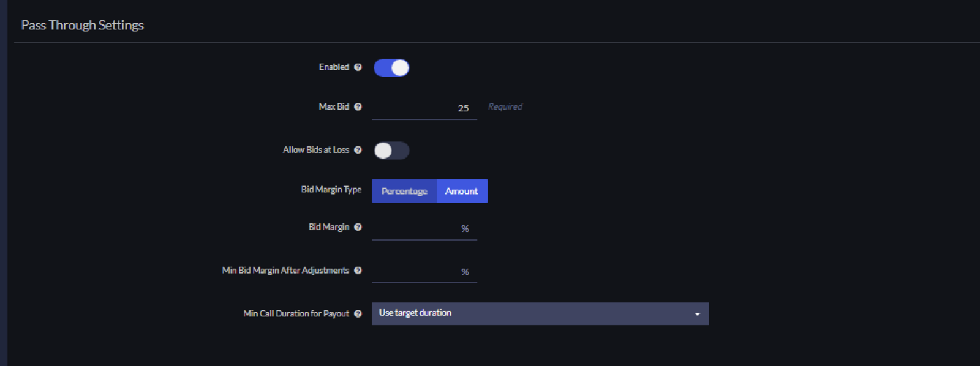Click the Bid Margin help icon
Viewport: 980px width, 366px height.
click(358, 227)
